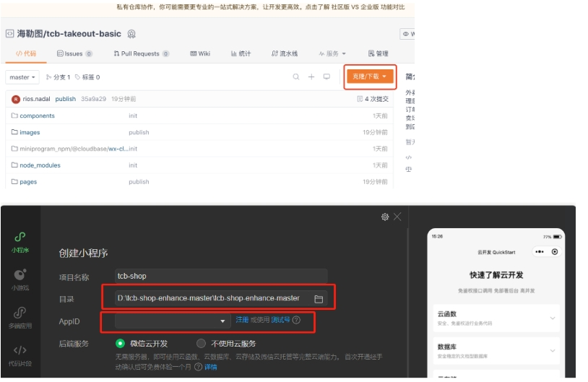Click the plus icon to add file

pyautogui.click(x=311, y=77)
